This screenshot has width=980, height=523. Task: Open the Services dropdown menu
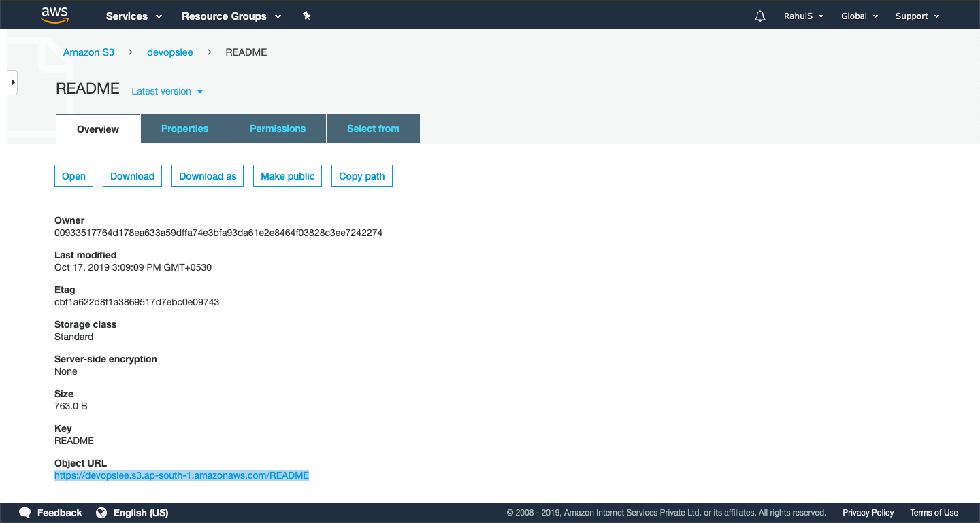tap(134, 16)
